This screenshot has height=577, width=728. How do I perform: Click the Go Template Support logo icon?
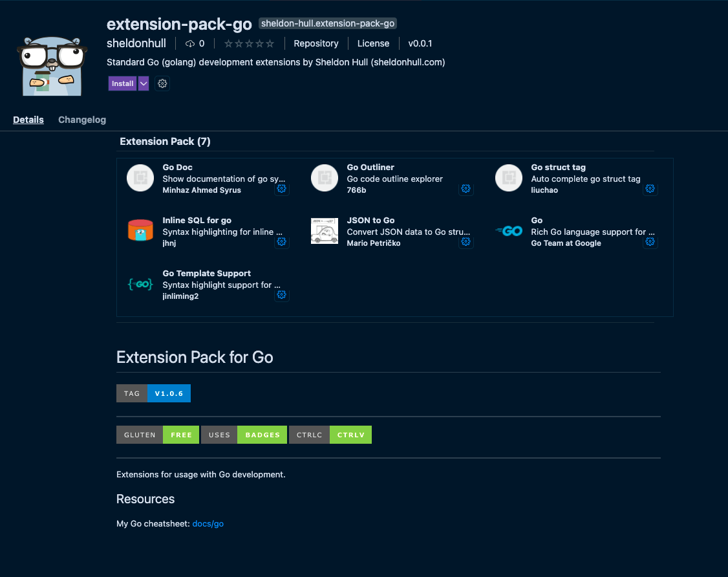(140, 285)
